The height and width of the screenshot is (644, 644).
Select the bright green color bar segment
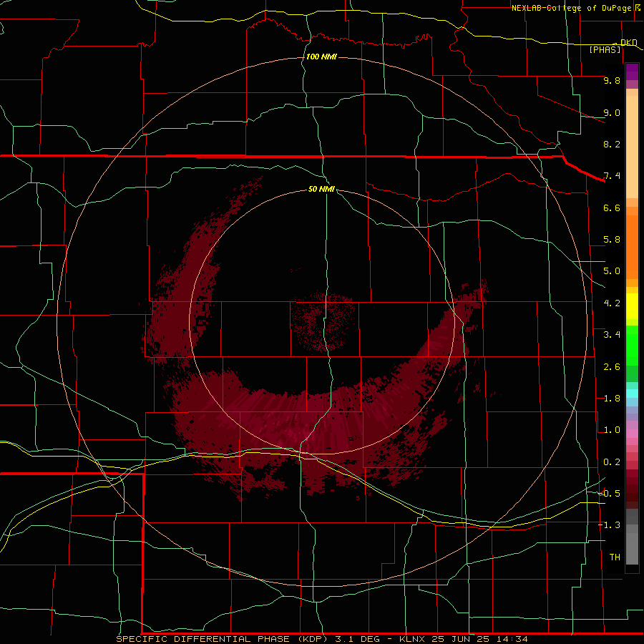click(632, 346)
